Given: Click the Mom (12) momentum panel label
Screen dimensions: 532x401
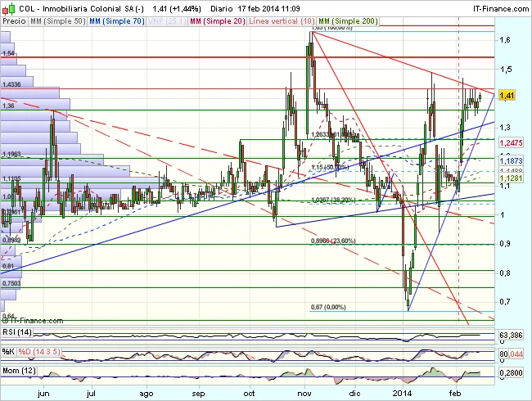Looking at the screenshot, I should 18,371.
